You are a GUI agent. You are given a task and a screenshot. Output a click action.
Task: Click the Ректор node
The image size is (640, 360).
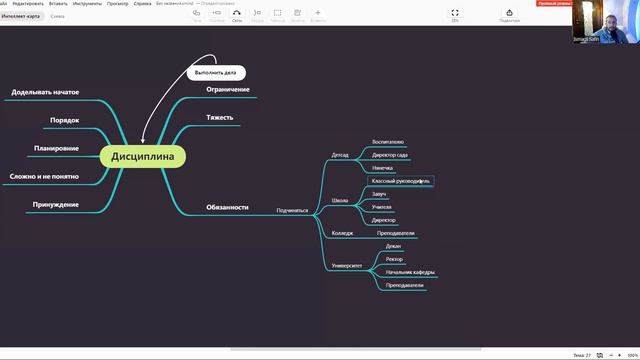tap(394, 260)
